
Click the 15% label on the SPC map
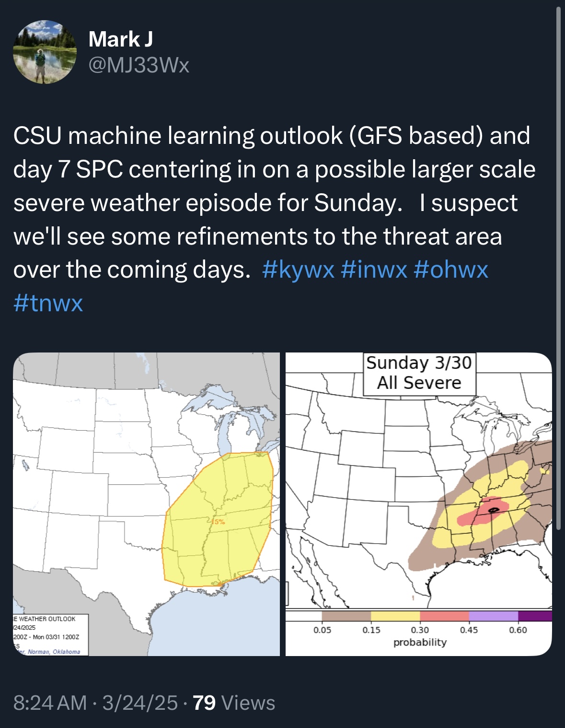(x=218, y=522)
